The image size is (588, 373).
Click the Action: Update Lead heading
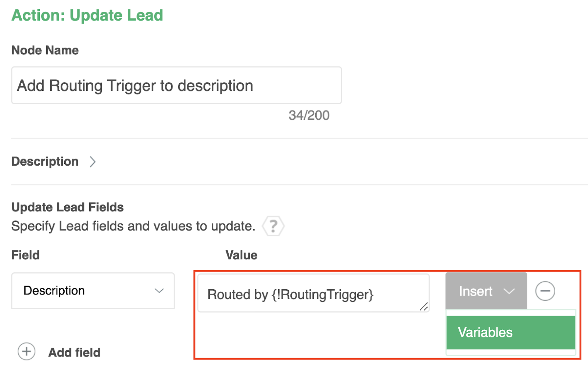[x=87, y=15]
